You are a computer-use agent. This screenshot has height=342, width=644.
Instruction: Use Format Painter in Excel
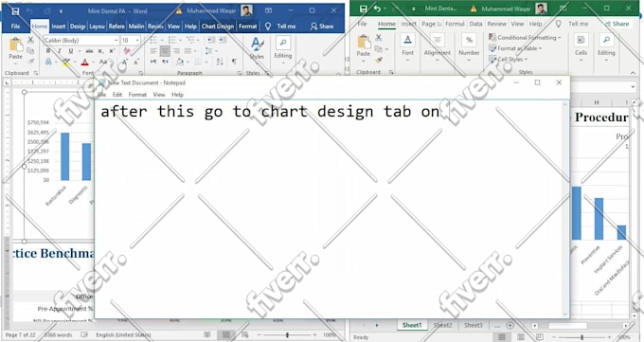pyautogui.click(x=379, y=60)
